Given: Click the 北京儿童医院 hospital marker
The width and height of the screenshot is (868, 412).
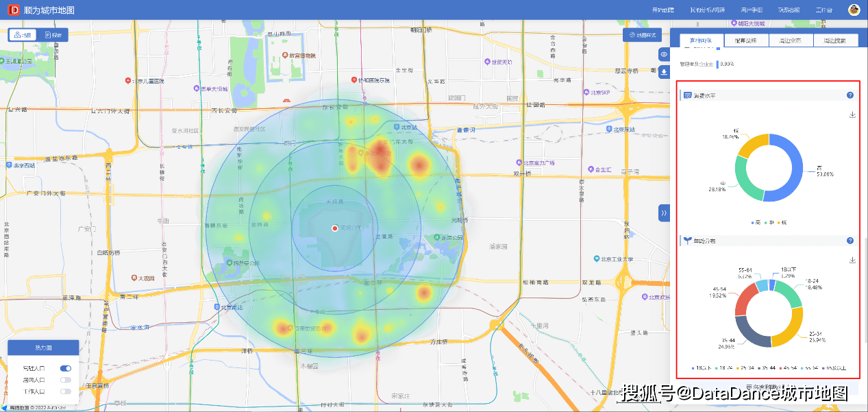Looking at the screenshot, I should (x=128, y=80).
